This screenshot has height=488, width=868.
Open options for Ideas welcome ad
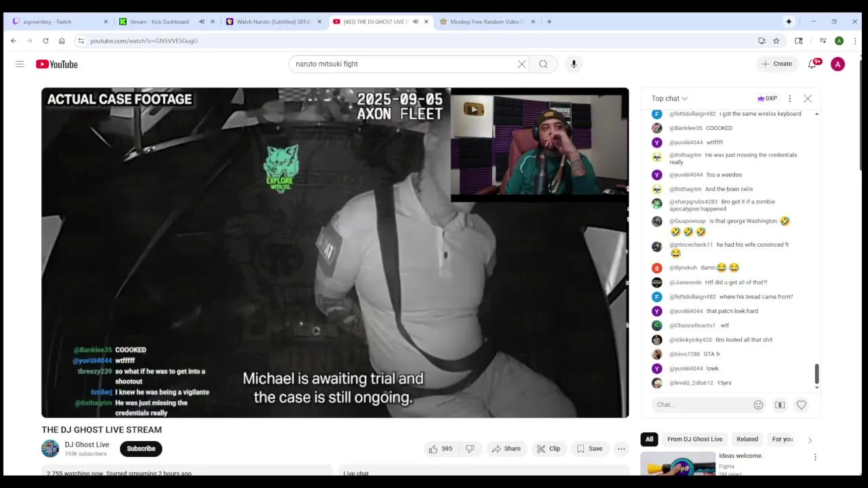point(815,457)
